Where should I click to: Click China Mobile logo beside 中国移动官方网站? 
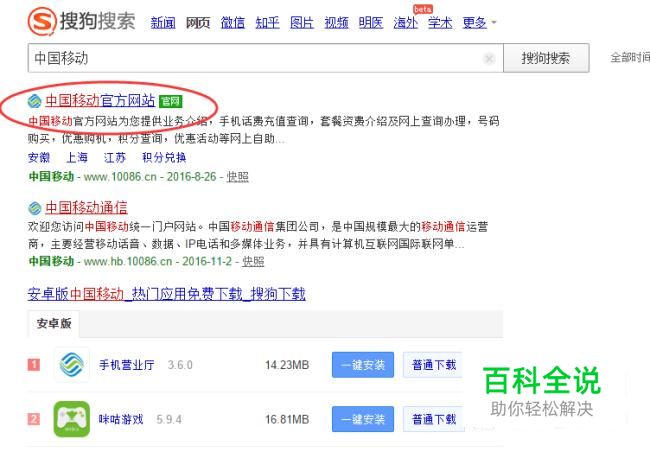35,101
